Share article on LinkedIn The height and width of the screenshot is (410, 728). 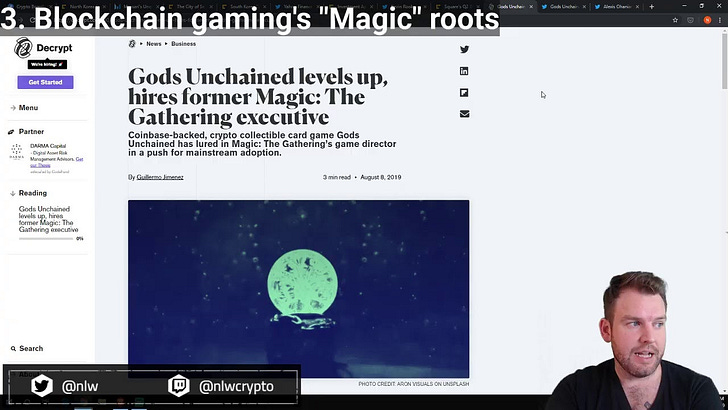pos(464,71)
